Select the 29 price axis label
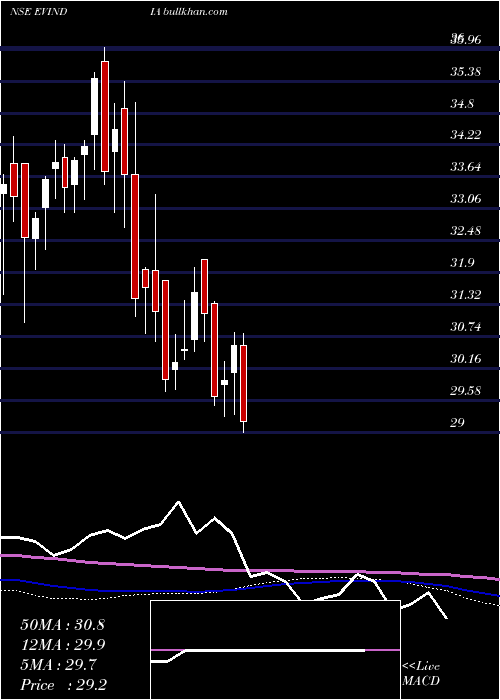The height and width of the screenshot is (700, 500). point(457,422)
